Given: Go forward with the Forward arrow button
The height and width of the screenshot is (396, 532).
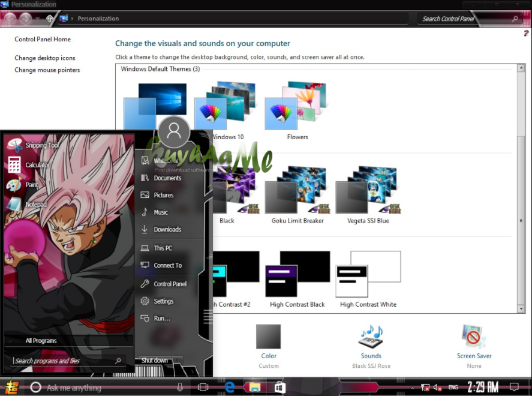Looking at the screenshot, I should click(x=26, y=19).
